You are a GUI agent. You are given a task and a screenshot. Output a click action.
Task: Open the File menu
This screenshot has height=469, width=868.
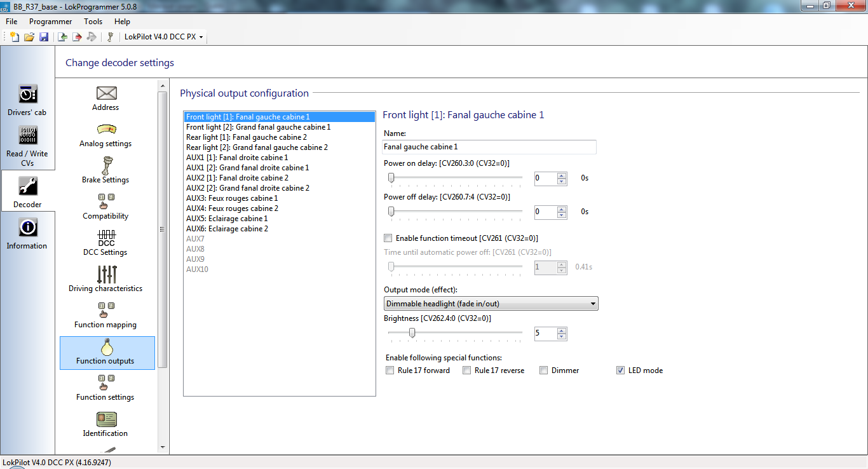(x=11, y=22)
